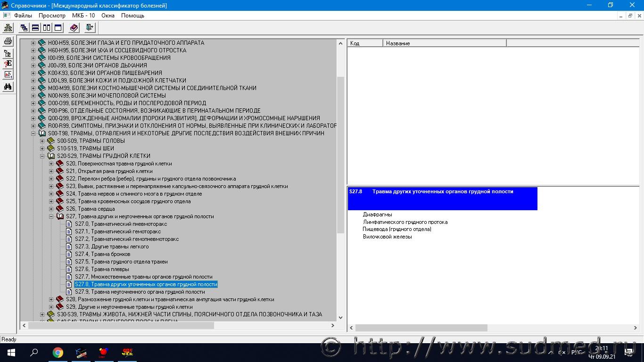Click the tree structure icon in sidebar
The height and width of the screenshot is (362, 644).
click(8, 53)
